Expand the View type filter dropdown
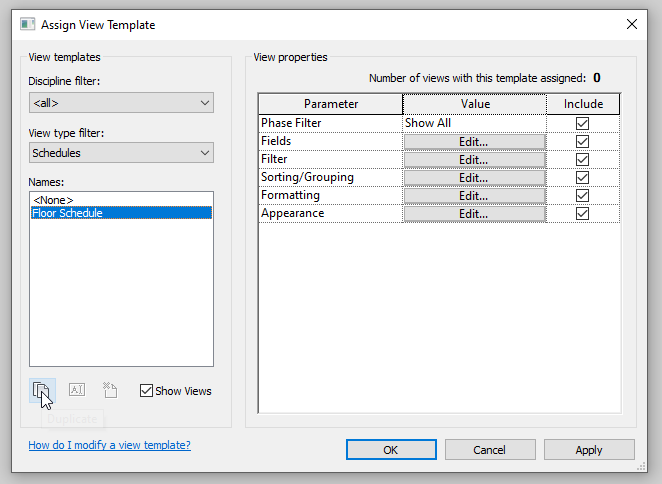 (121, 153)
